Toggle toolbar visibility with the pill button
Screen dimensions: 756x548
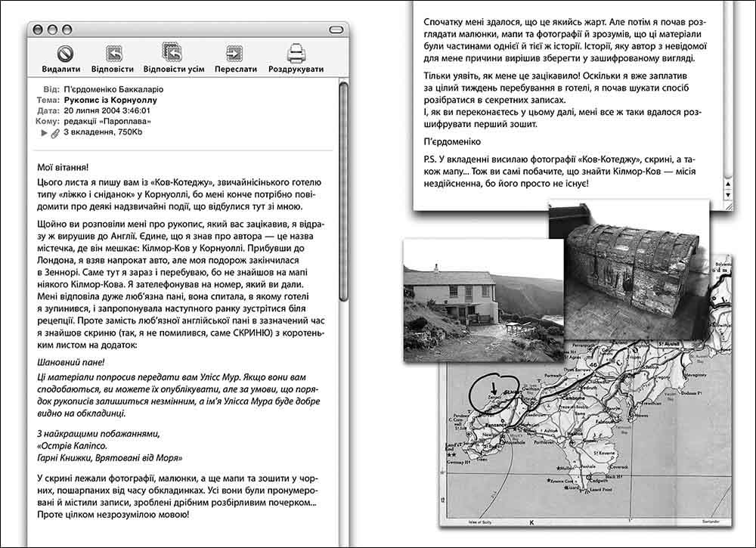click(x=333, y=29)
